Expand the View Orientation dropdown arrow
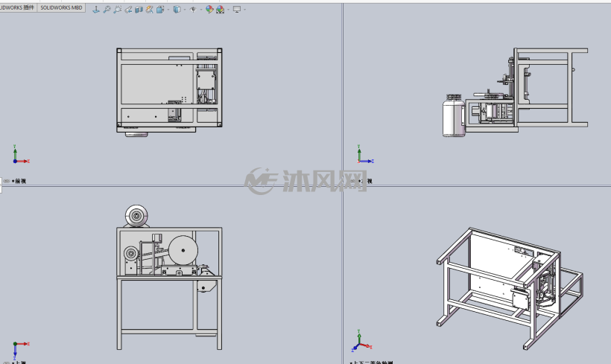The width and height of the screenshot is (611, 364). pos(168,10)
